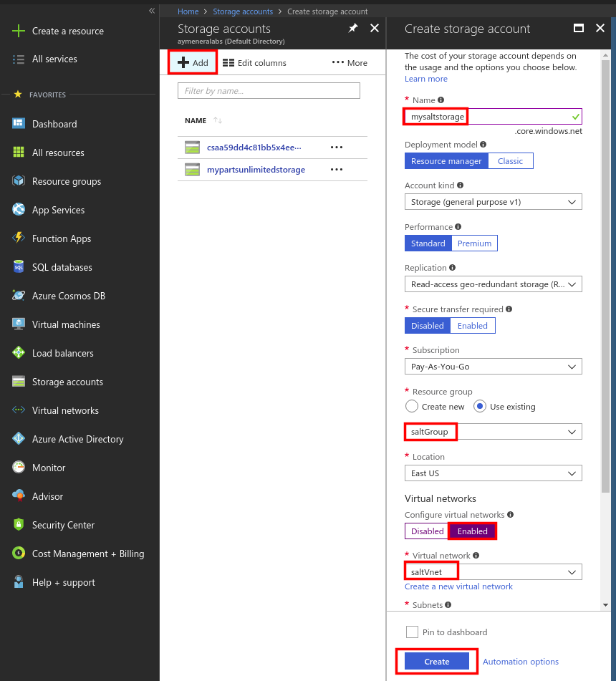
Task: Expand the Location dropdown
Action: 493,473
